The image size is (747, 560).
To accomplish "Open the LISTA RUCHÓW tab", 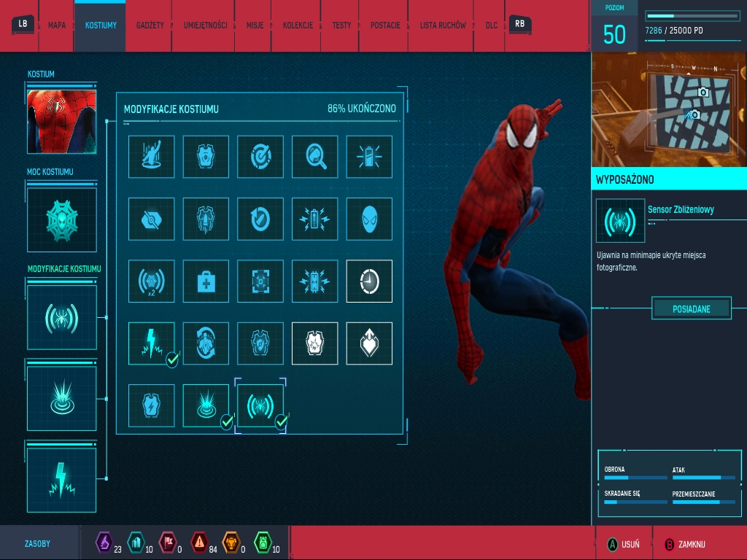I will [x=443, y=26].
